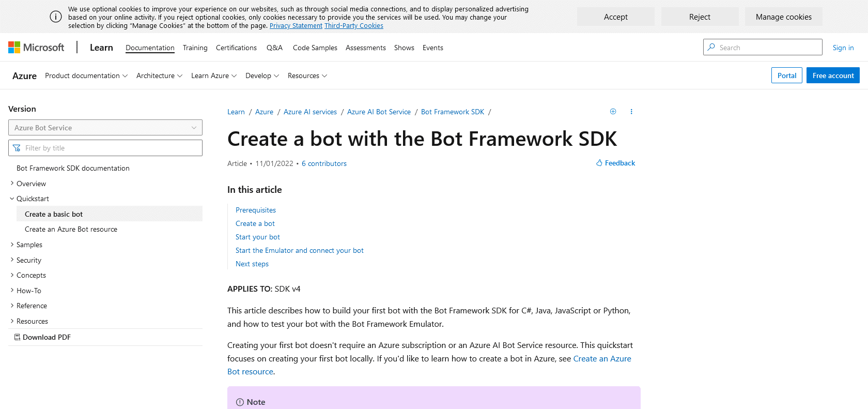Expand the Security tree node
Viewport: 868px width, 409px height.
point(12,260)
